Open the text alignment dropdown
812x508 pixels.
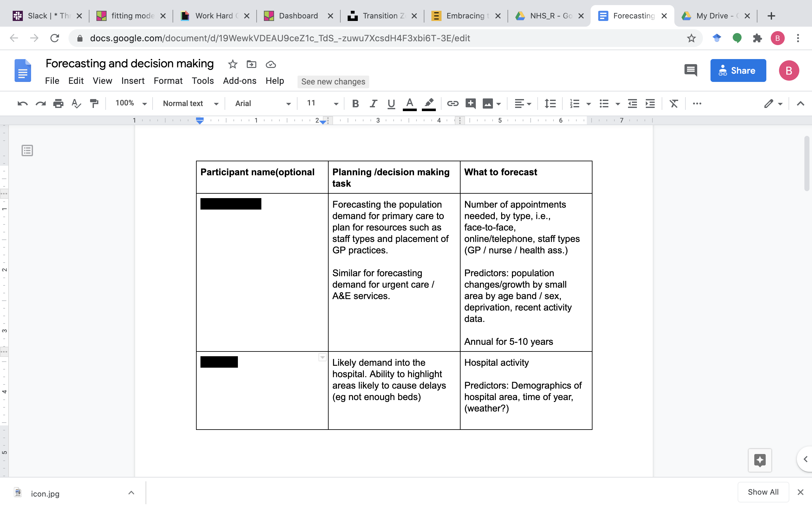(x=523, y=104)
